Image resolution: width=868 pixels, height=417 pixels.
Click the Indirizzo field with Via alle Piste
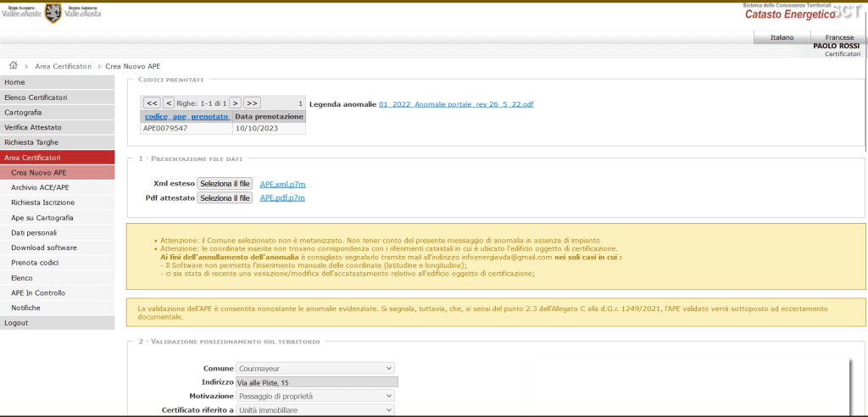click(317, 382)
